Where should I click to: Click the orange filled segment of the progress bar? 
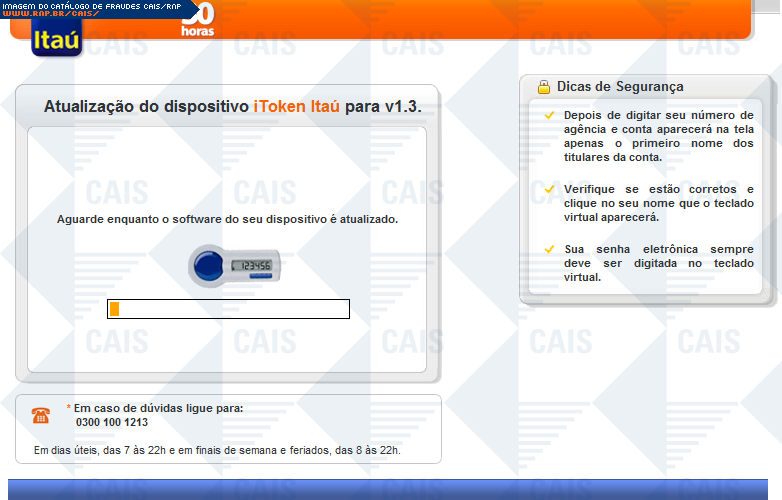point(114,309)
